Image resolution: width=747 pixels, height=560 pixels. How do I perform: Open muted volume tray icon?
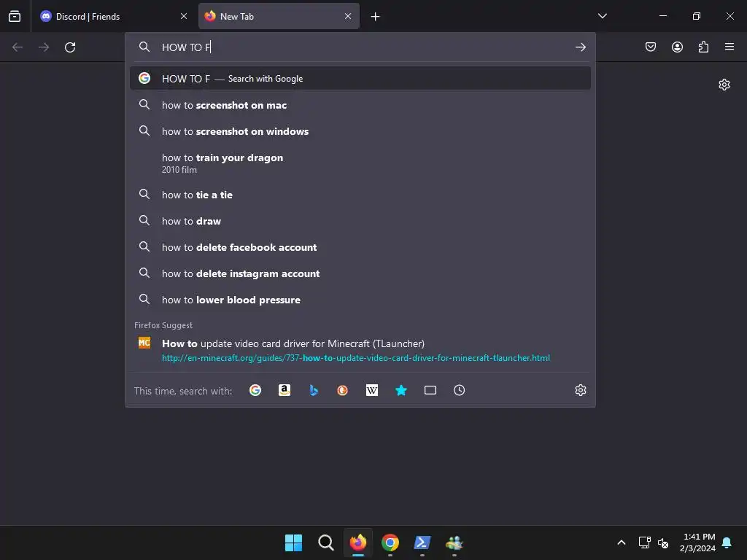pyautogui.click(x=663, y=542)
